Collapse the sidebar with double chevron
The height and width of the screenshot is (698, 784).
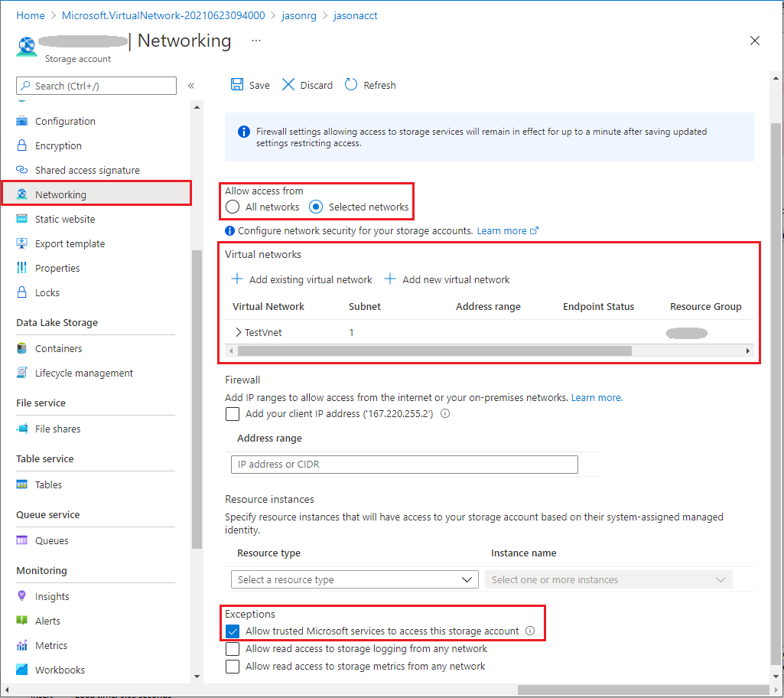pyautogui.click(x=191, y=86)
